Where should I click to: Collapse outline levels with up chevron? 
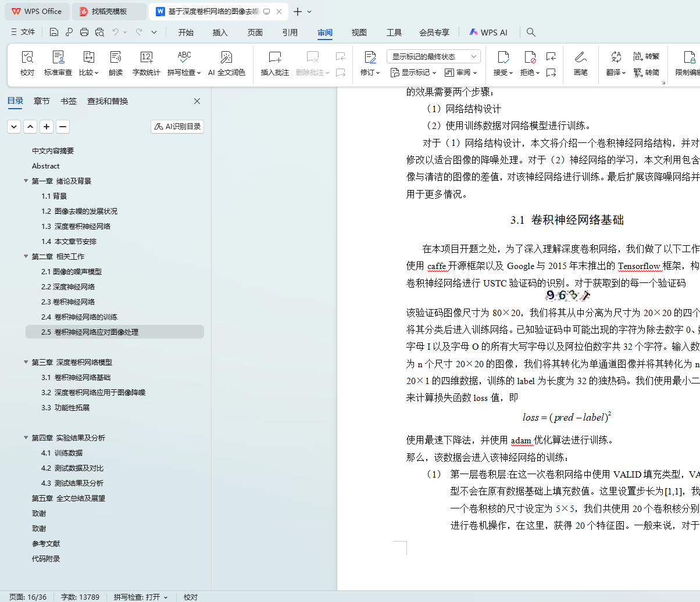pyautogui.click(x=30, y=127)
